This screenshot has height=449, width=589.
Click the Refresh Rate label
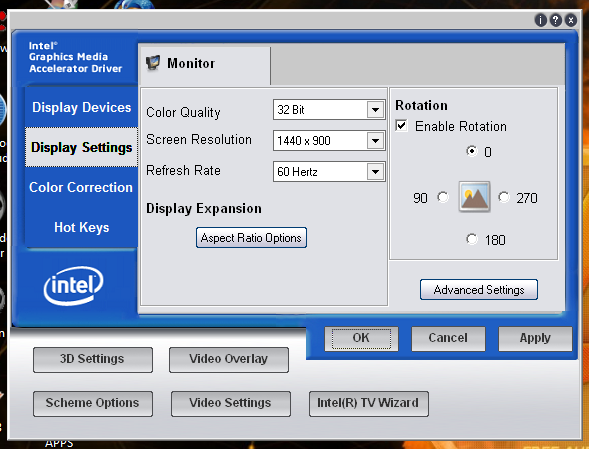pos(183,170)
